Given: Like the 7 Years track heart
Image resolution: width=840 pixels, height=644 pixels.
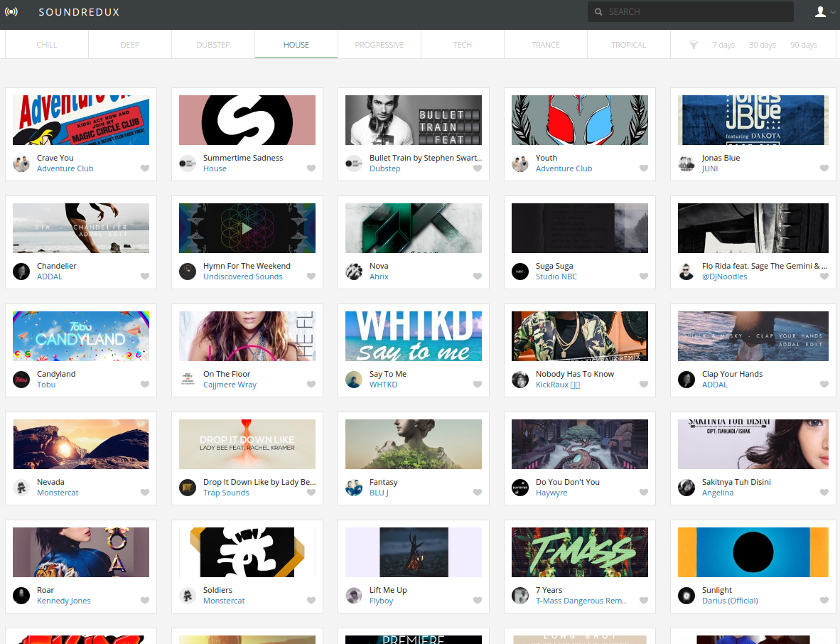Looking at the screenshot, I should tap(644, 601).
